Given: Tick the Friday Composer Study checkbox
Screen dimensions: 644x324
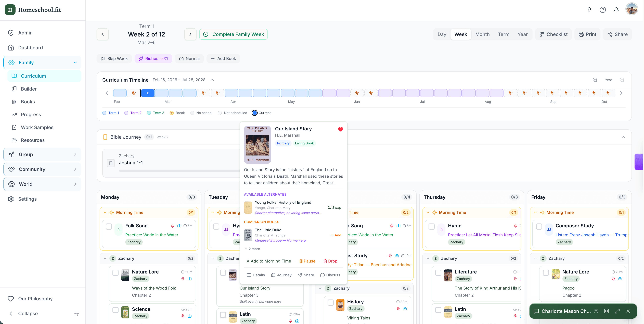Looking at the screenshot, I should coord(539,226).
